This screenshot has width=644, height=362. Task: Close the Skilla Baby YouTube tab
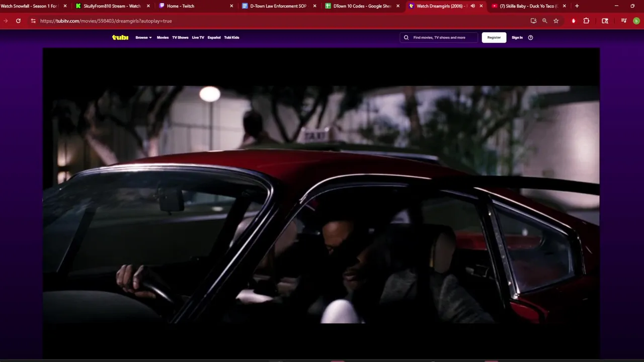[564, 6]
